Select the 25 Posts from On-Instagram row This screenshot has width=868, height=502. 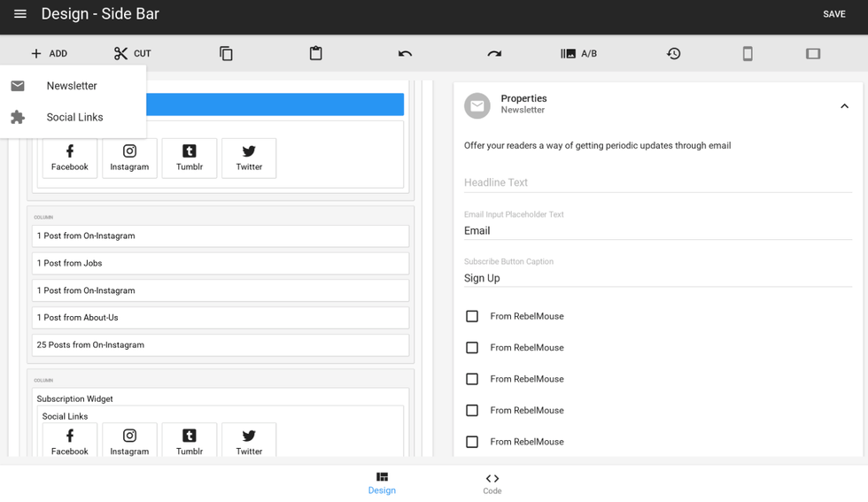click(221, 345)
